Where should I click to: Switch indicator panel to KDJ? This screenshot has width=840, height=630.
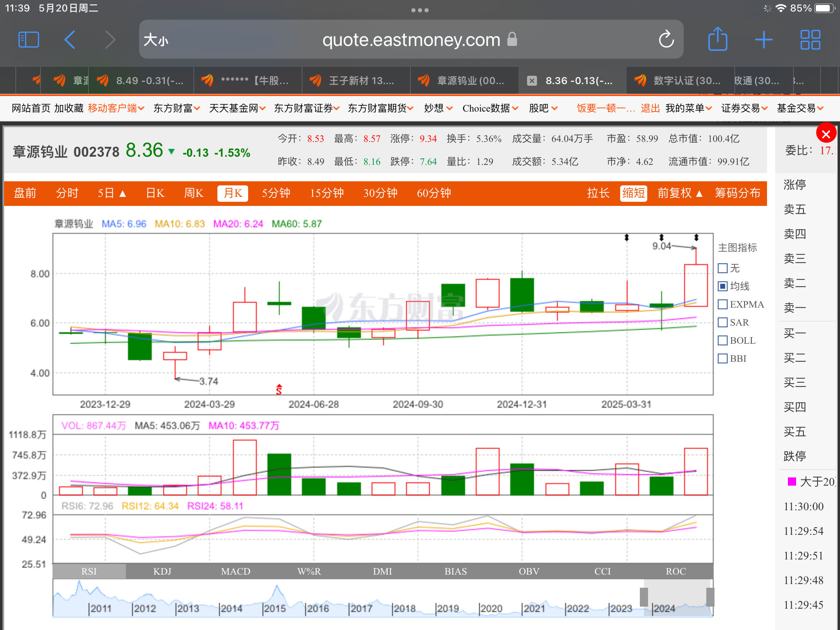pos(162,571)
